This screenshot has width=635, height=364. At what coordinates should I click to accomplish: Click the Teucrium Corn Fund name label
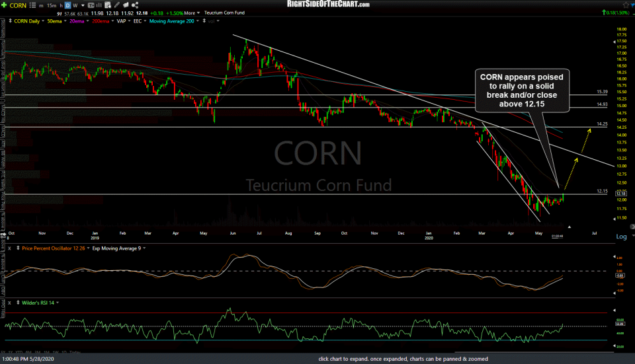[224, 13]
